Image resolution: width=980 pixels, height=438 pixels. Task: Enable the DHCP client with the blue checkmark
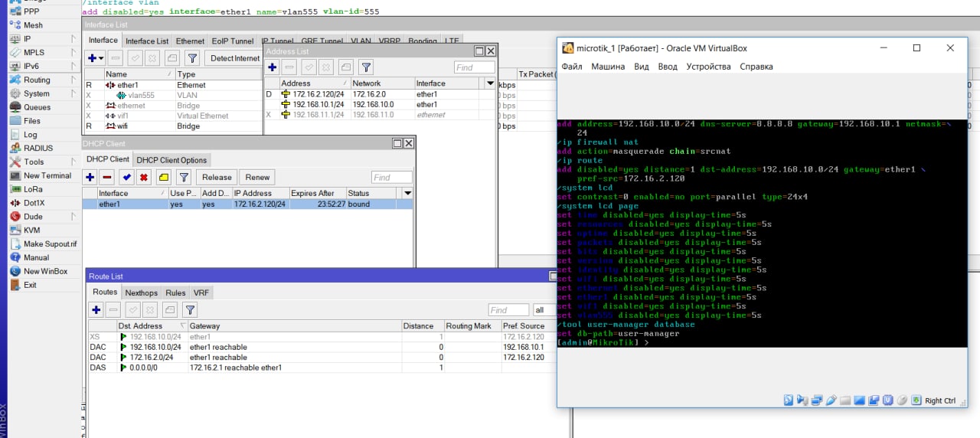click(127, 178)
